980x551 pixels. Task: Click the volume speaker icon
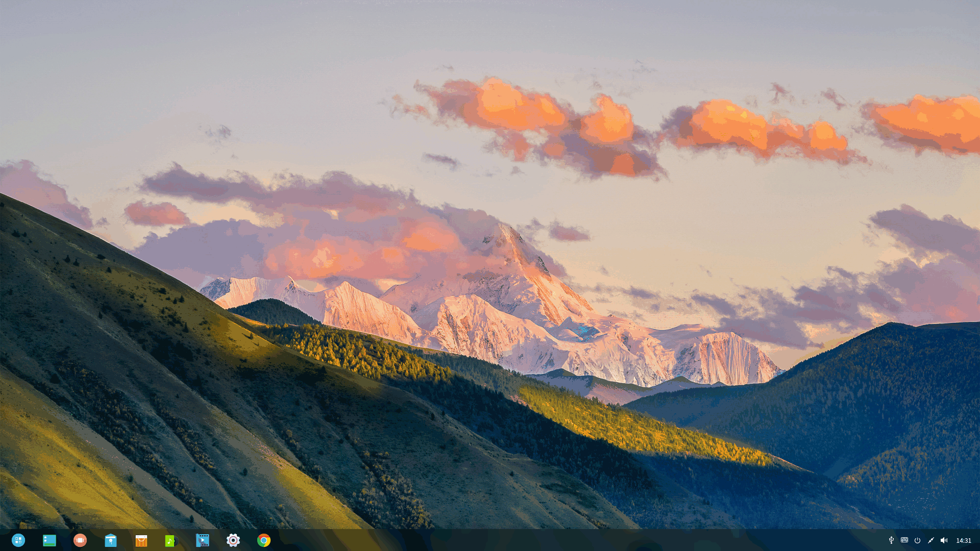coord(944,540)
